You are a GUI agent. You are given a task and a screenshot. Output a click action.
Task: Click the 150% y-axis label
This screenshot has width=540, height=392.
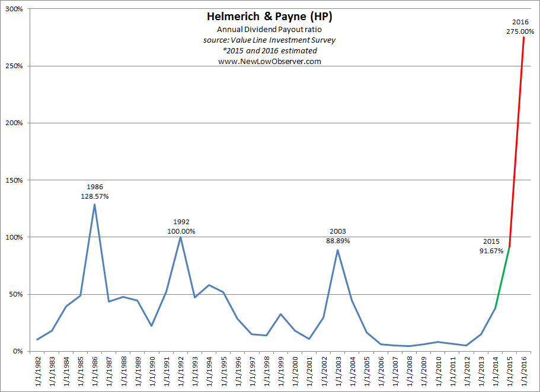[x=14, y=180]
